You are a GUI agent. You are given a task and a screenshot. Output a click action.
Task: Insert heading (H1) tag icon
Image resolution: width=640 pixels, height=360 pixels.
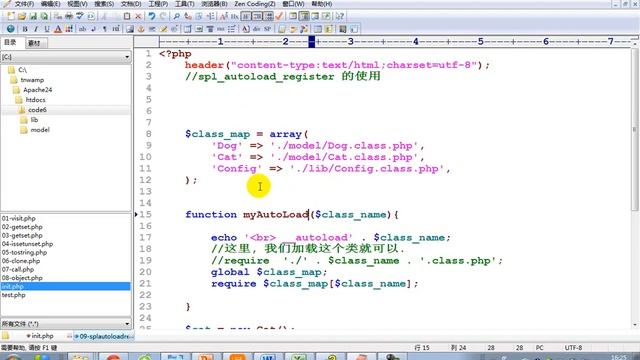coord(116,29)
